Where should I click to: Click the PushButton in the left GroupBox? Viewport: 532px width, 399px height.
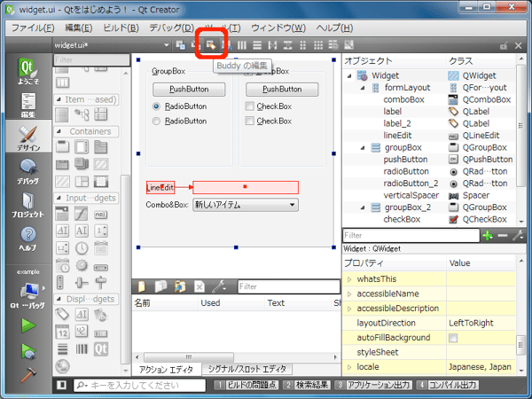tap(190, 89)
